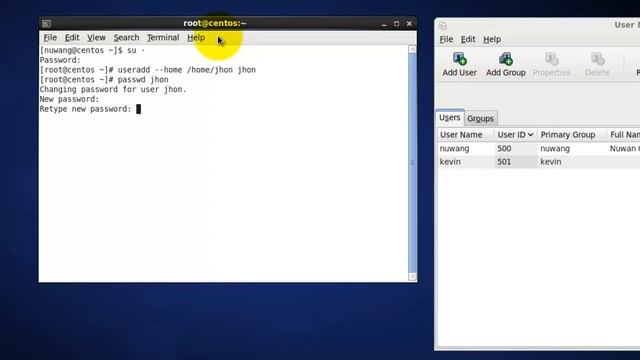Select the nuwang row's user name cell

click(454, 149)
